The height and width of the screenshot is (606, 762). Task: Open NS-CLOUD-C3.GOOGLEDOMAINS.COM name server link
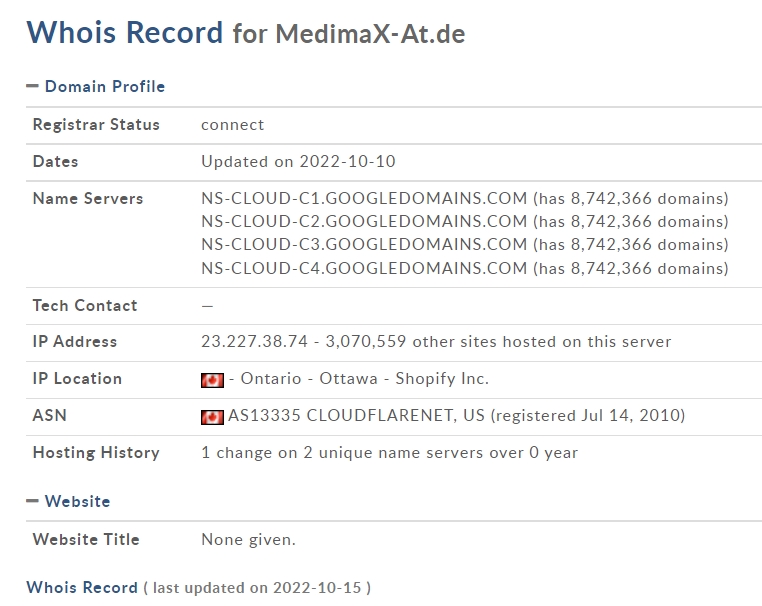(x=364, y=244)
